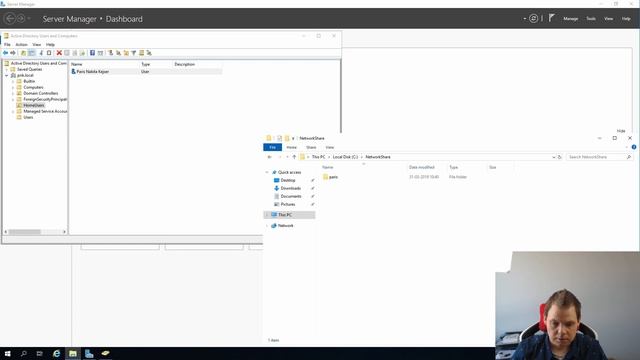The width and height of the screenshot is (640, 360).
Task: Click Up arrow in NetworkShare Explorer window
Action: (294, 157)
